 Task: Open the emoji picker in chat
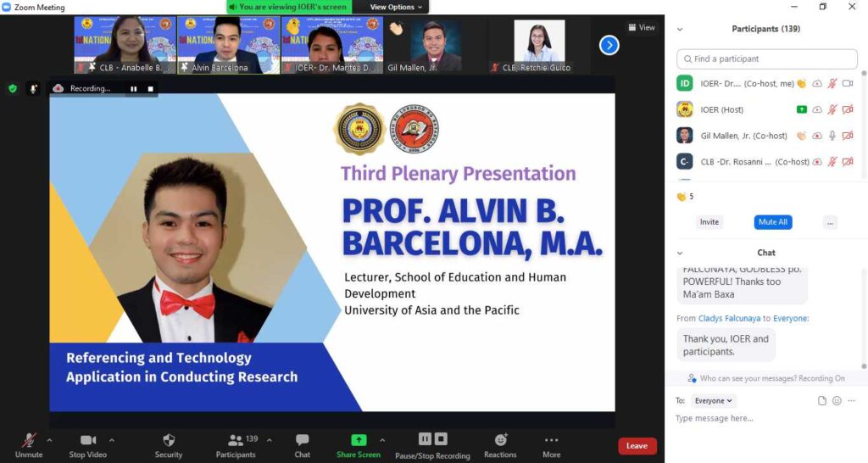pos(837,400)
